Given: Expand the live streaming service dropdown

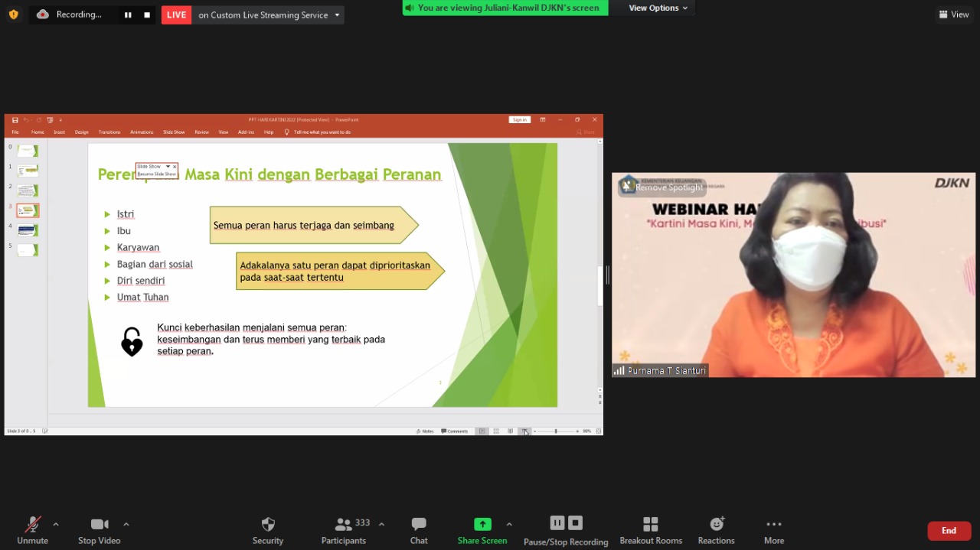Looking at the screenshot, I should [337, 15].
